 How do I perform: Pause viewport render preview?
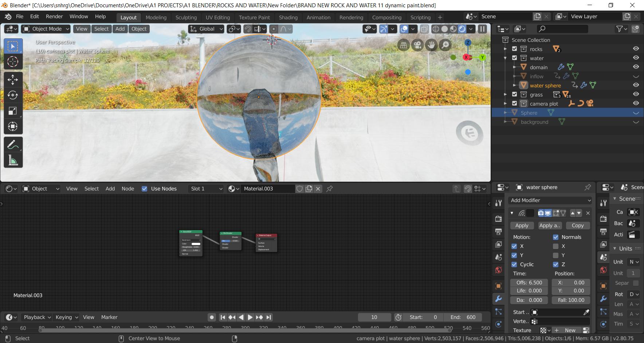coord(482,29)
